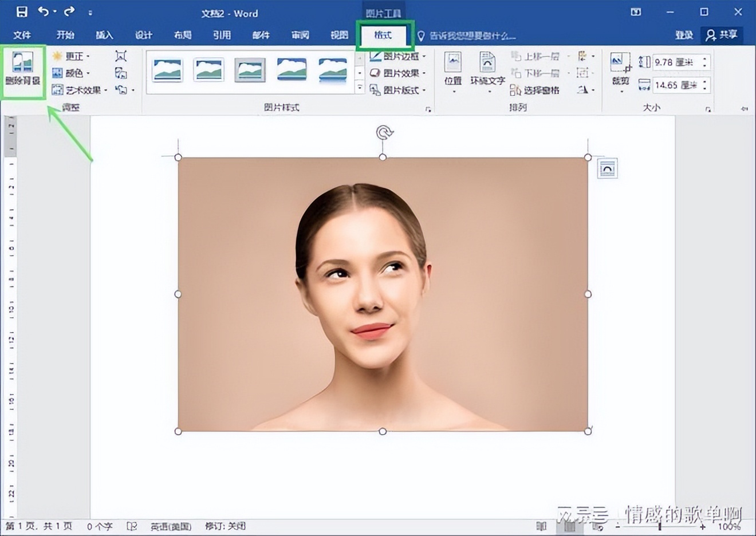Click the Share (共享) button
The image size is (756, 536).
[x=722, y=35]
